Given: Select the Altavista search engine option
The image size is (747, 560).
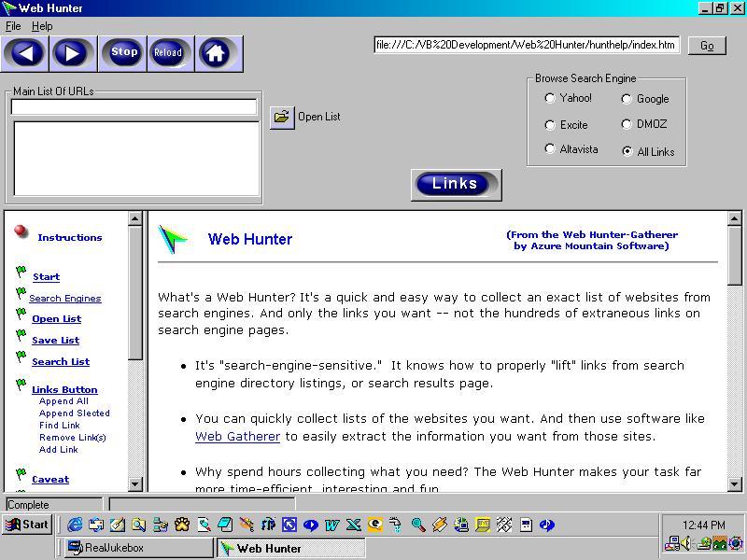Looking at the screenshot, I should click(x=550, y=149).
